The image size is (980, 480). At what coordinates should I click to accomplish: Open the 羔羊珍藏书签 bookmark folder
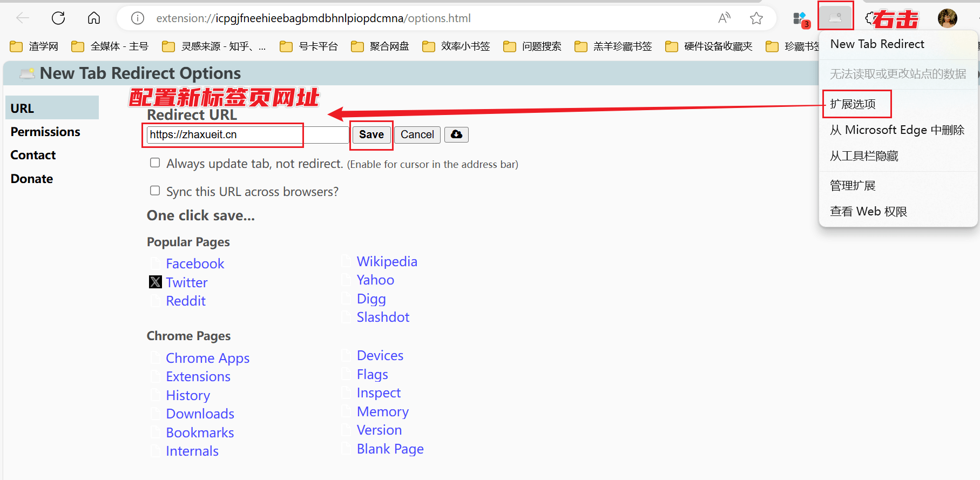click(613, 46)
